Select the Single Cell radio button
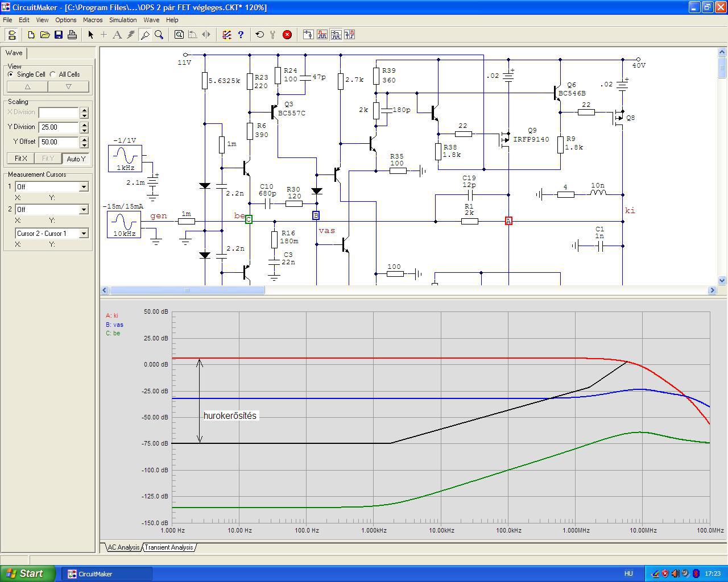This screenshot has height=582, width=728. pyautogui.click(x=11, y=74)
